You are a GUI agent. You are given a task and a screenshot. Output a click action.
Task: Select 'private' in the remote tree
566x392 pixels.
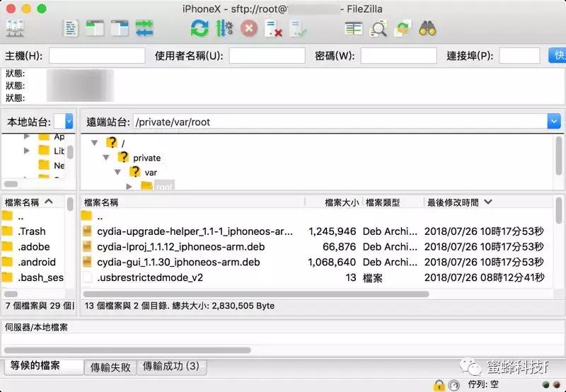coord(146,158)
